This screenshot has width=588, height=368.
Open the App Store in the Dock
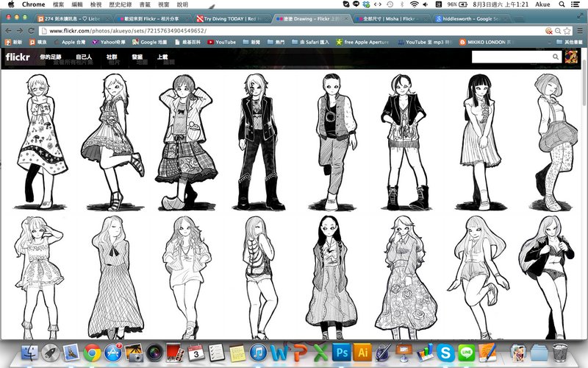[113, 353]
